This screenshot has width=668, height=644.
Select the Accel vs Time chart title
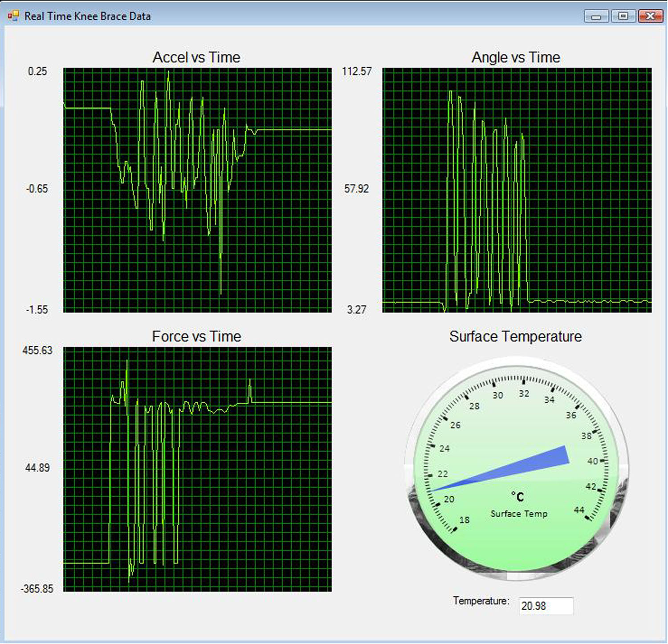(196, 57)
